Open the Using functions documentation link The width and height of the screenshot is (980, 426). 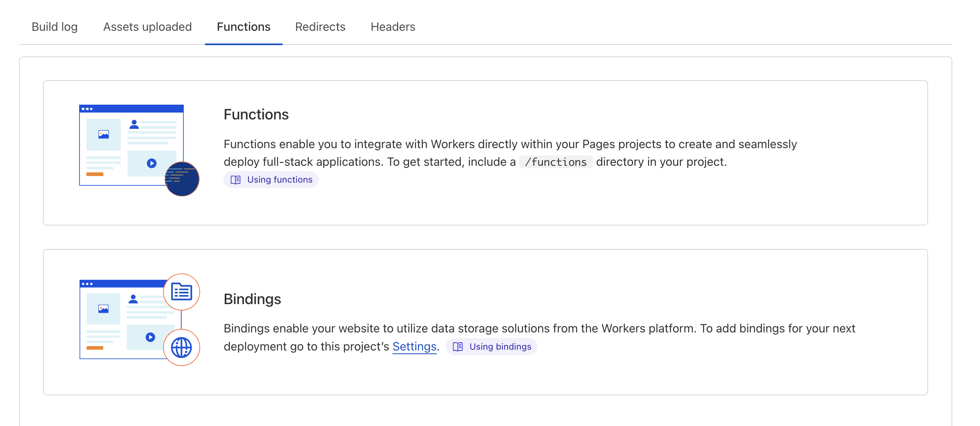[x=279, y=180]
